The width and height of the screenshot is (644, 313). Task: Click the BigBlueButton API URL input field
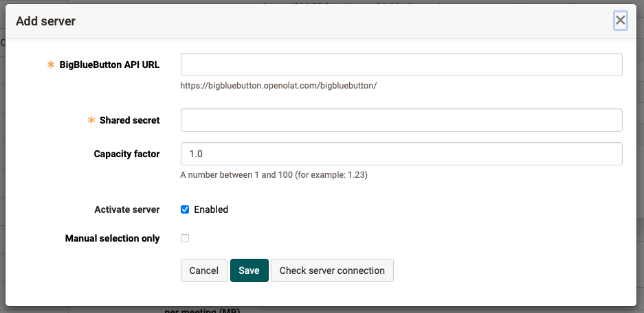point(401,65)
